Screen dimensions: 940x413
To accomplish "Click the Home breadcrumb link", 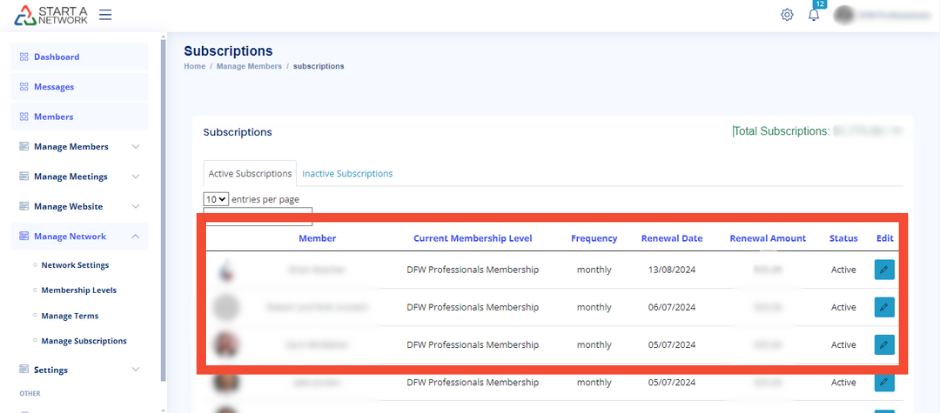I will [x=194, y=66].
